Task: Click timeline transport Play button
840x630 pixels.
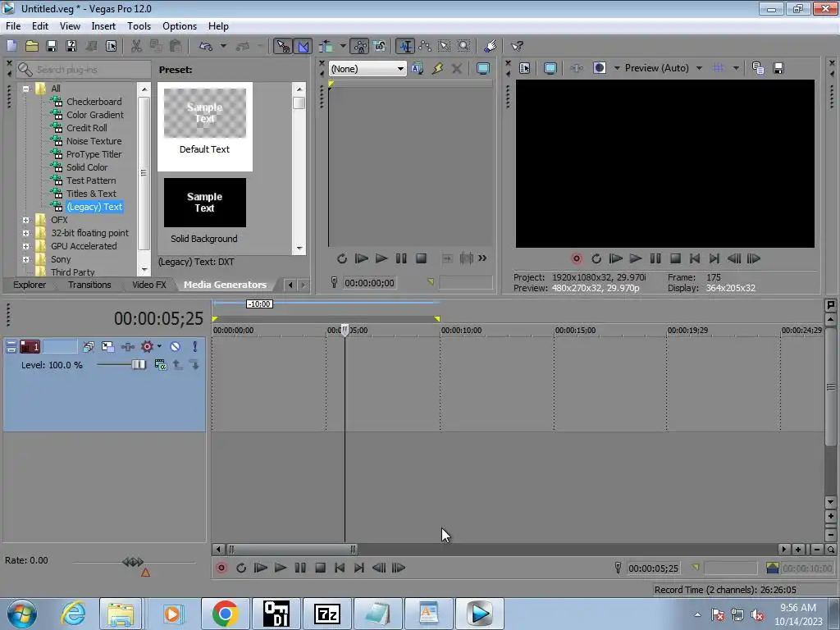Action: (281, 568)
